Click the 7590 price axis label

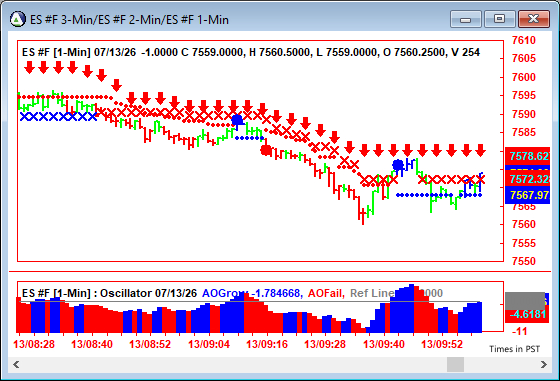click(524, 114)
